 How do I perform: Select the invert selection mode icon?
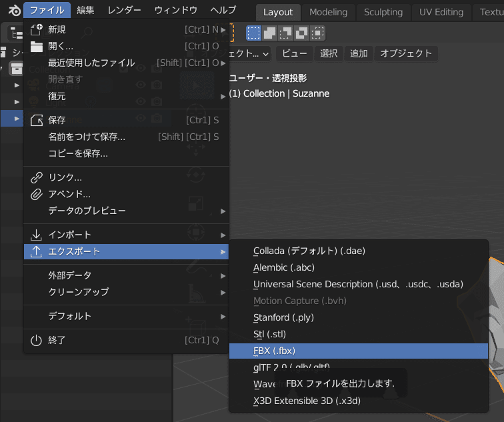[x=301, y=33]
